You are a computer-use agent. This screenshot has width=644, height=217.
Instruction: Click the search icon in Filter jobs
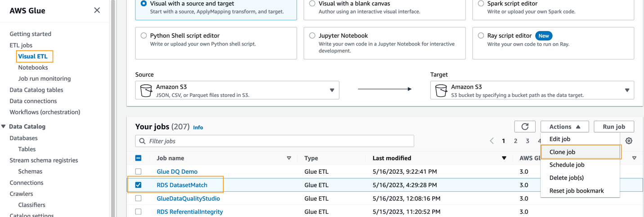[143, 141]
